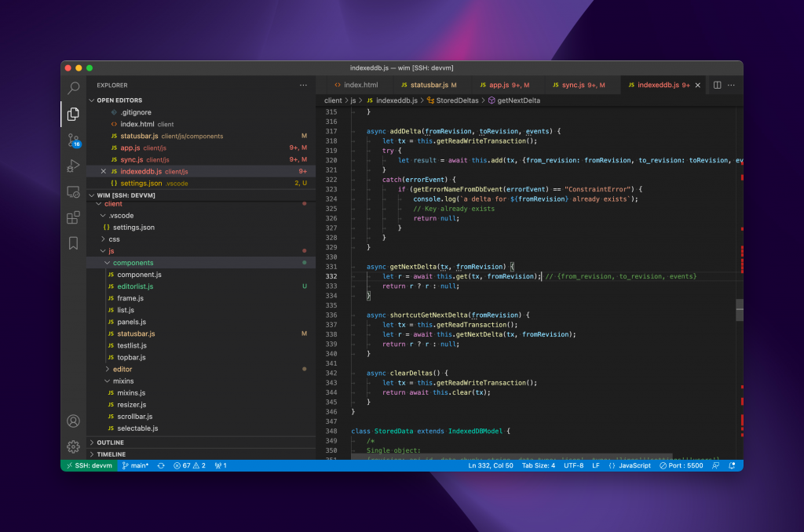Click the forwarded ports indicator showing 1
The height and width of the screenshot is (532, 804).
pyautogui.click(x=221, y=465)
